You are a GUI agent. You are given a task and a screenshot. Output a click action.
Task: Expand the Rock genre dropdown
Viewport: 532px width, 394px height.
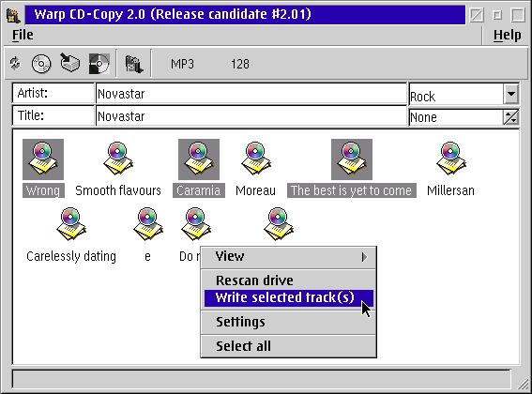click(511, 94)
